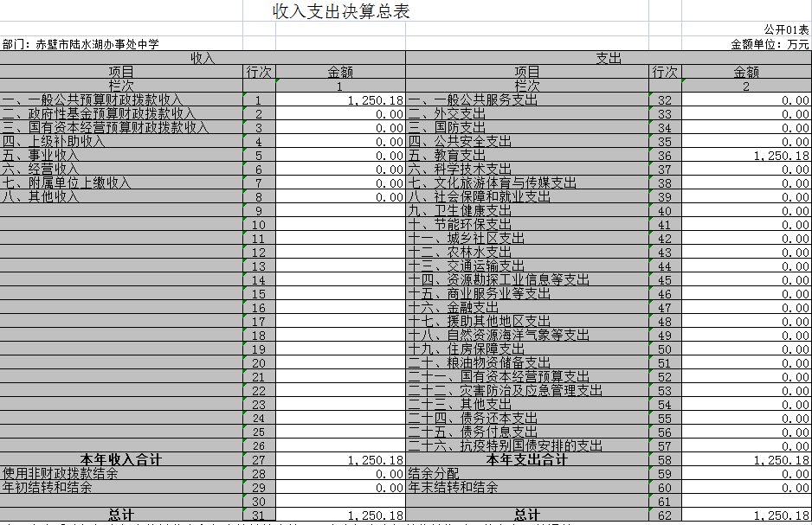
Task: Click the 八、其他收入 cell
Action: 121,196
